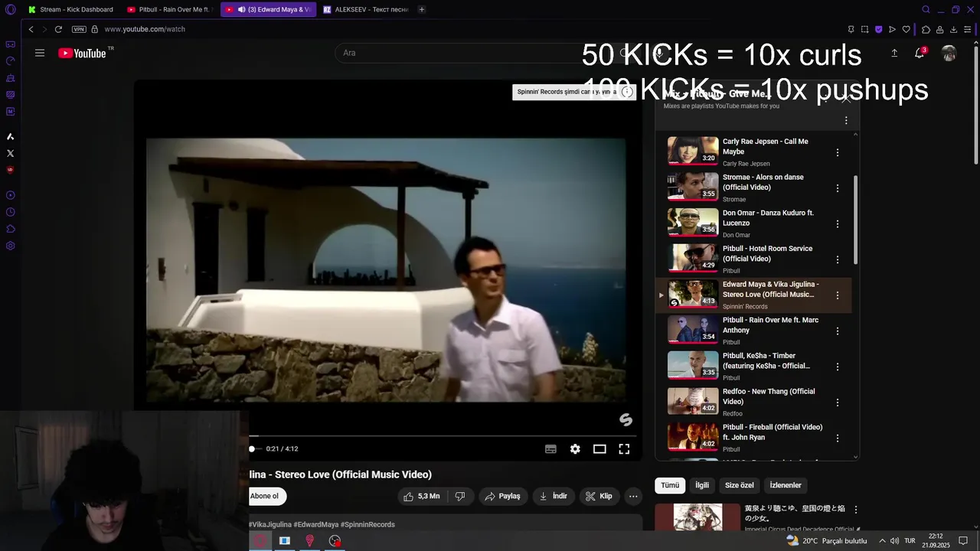The height and width of the screenshot is (551, 980).
Task: Select the İzlenenler filter chip
Action: [x=786, y=485]
